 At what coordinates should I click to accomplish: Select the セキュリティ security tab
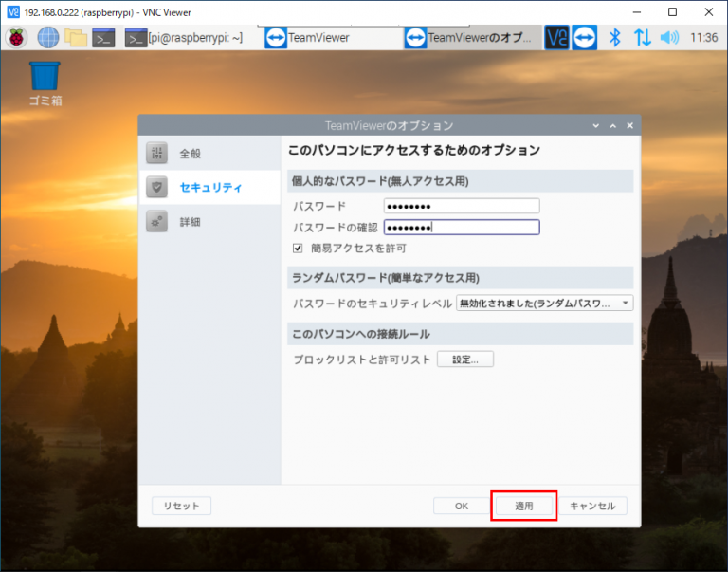209,187
